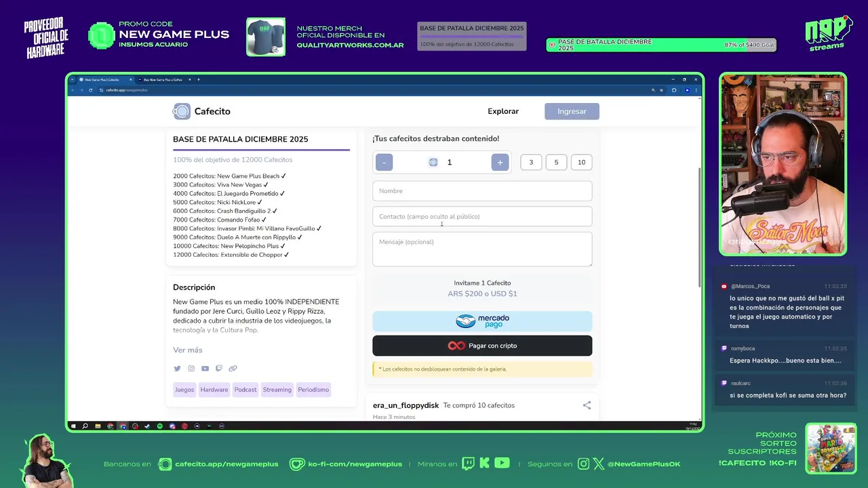The height and width of the screenshot is (488, 868).
Task: Click the goal progress bar under title
Action: click(261, 150)
